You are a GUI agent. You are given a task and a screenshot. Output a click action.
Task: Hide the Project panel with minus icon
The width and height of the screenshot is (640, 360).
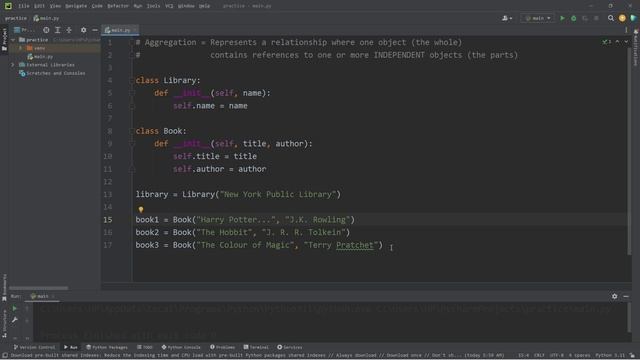[x=95, y=30]
